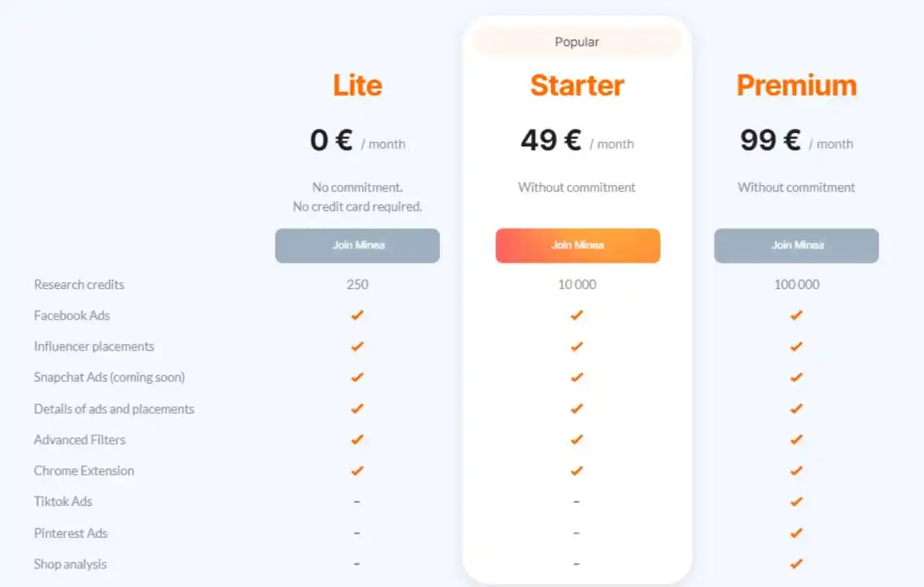This screenshot has width=924, height=587.
Task: Click the Starter plan heading
Action: [x=577, y=85]
